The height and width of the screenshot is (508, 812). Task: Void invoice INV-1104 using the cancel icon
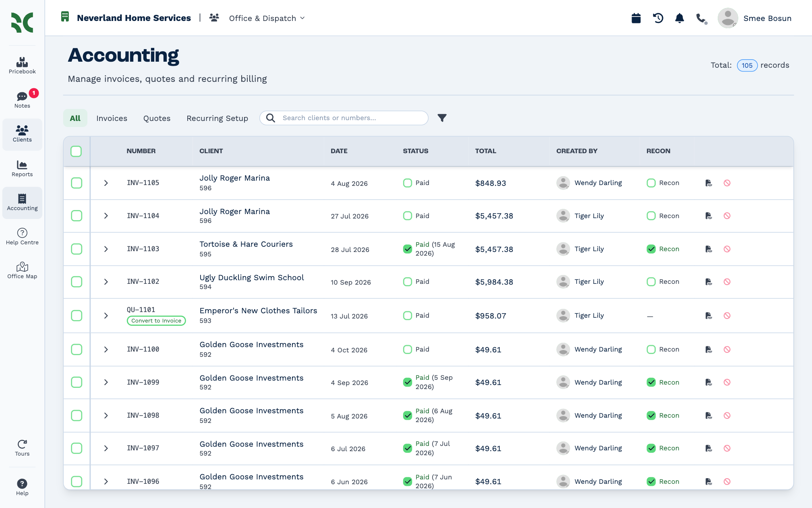[x=727, y=216]
